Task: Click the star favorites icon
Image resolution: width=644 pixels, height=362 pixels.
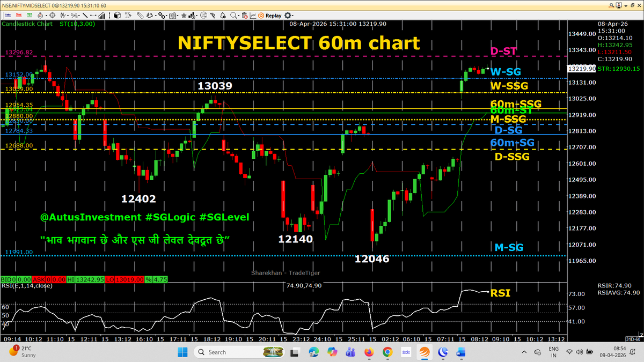Action: [184, 16]
